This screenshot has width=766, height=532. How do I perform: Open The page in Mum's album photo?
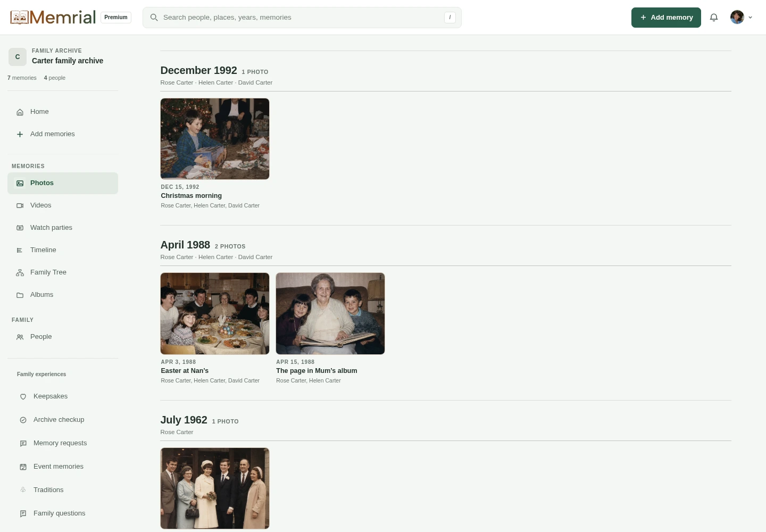330,314
